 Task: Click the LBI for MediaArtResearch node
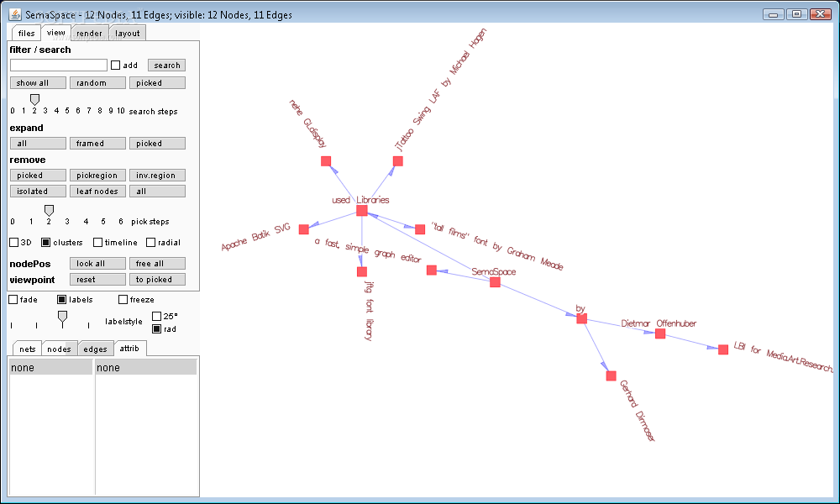point(723,349)
